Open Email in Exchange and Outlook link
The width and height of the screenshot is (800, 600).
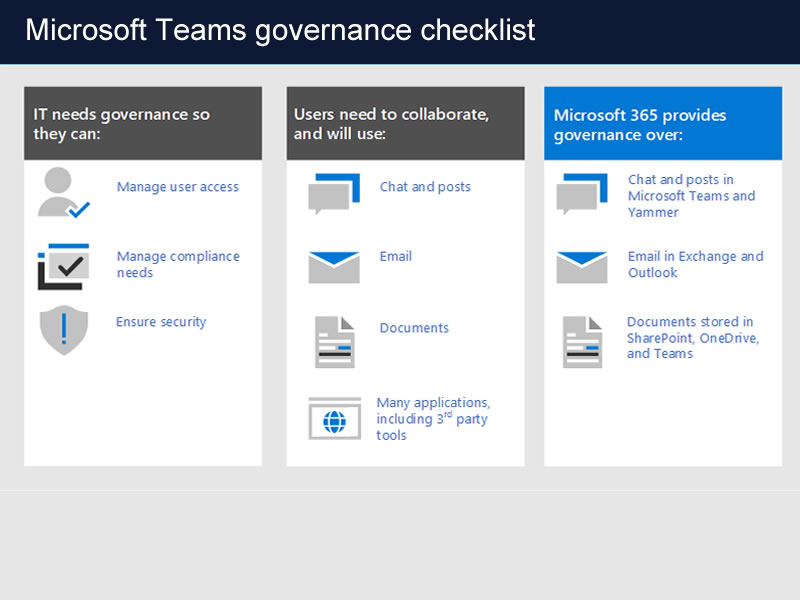pos(695,264)
